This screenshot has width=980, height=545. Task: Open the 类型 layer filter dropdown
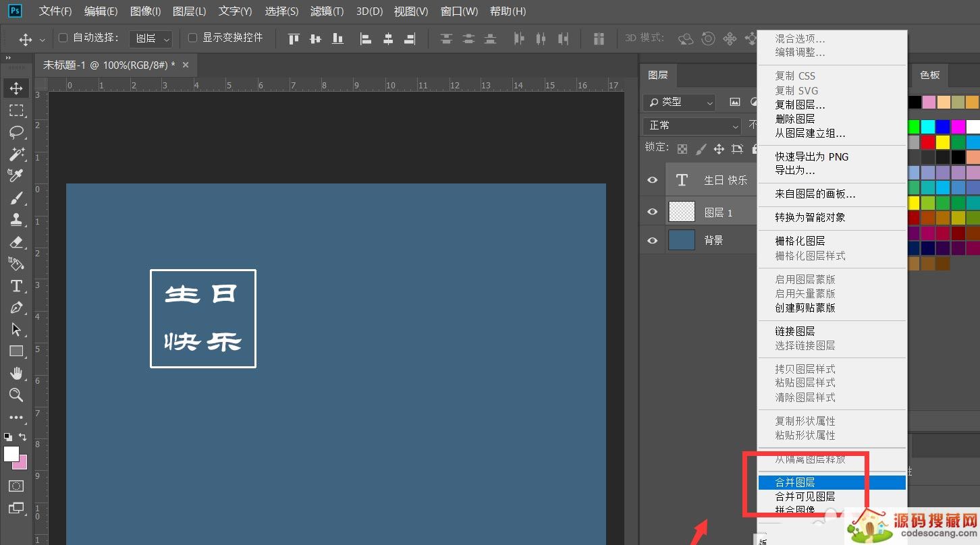click(x=679, y=102)
